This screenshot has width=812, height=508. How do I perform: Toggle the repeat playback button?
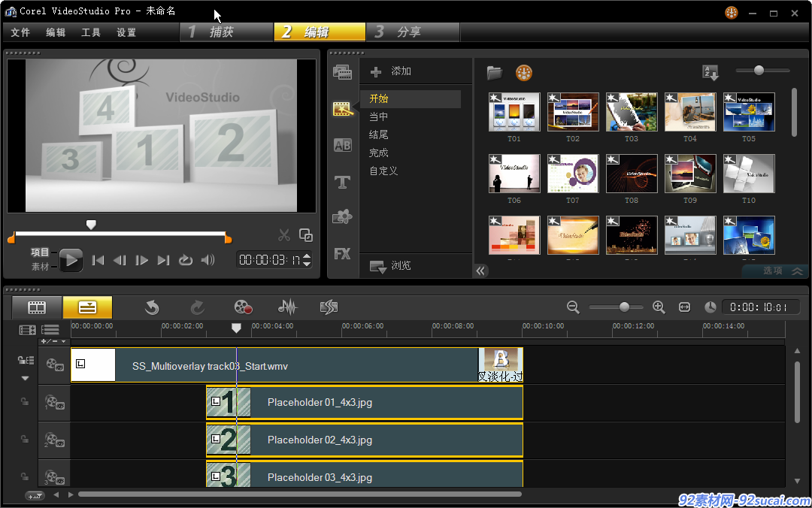point(186,260)
